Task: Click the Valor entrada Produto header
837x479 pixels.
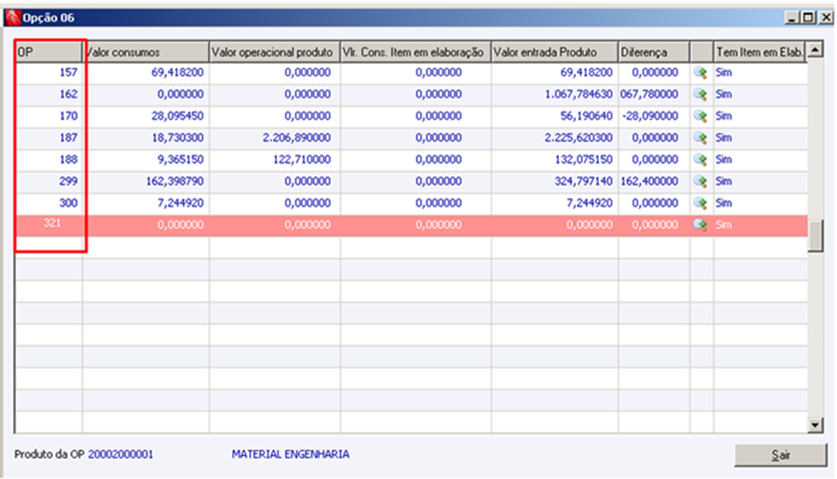Action: tap(555, 52)
